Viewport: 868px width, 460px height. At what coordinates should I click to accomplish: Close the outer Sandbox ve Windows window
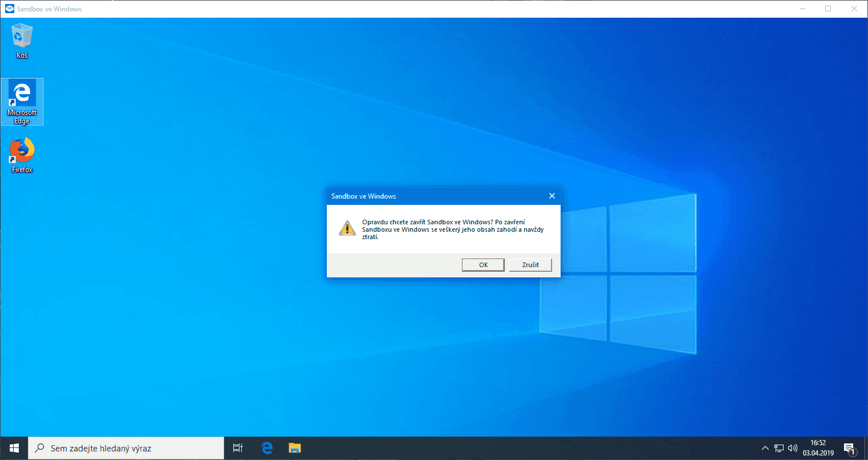pos(854,9)
